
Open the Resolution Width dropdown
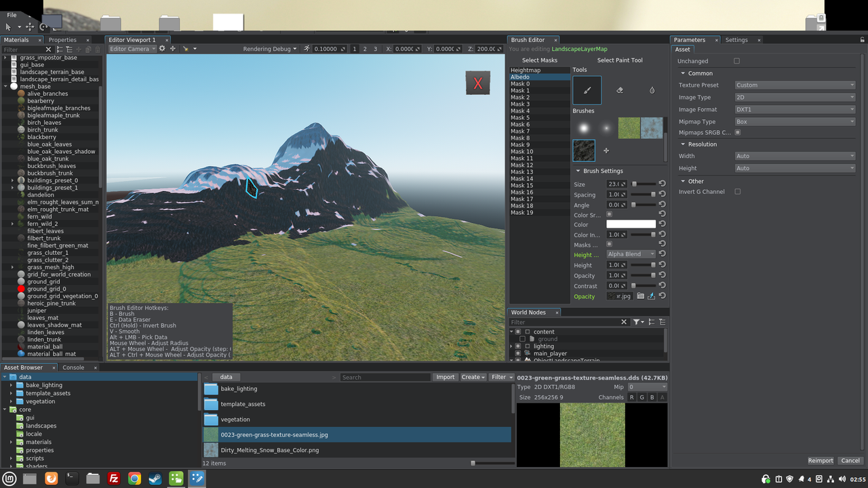click(x=795, y=156)
